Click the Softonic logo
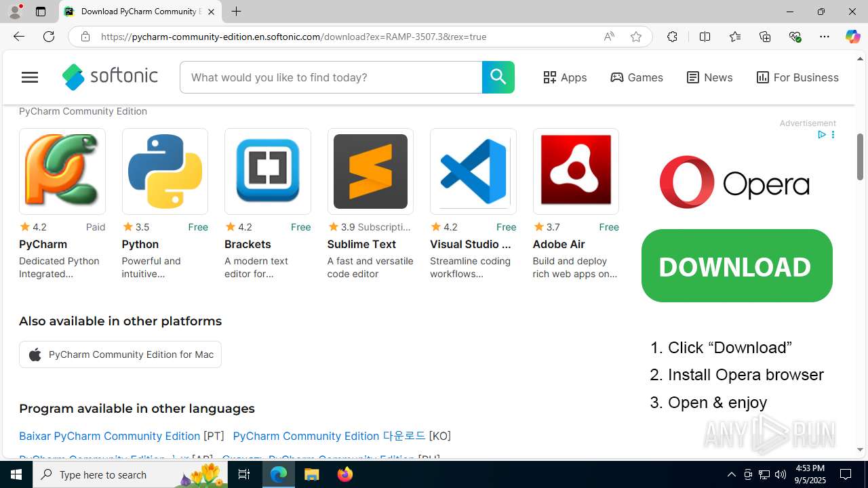The height and width of the screenshot is (488, 868). click(x=110, y=77)
